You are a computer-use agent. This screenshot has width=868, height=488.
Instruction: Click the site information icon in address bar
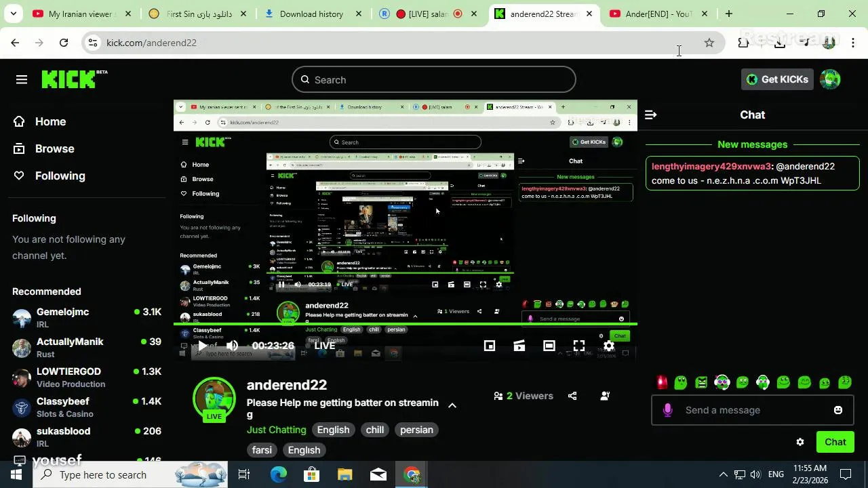click(93, 43)
